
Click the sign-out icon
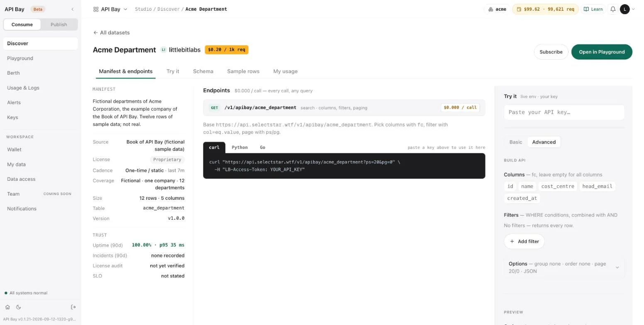73,307
